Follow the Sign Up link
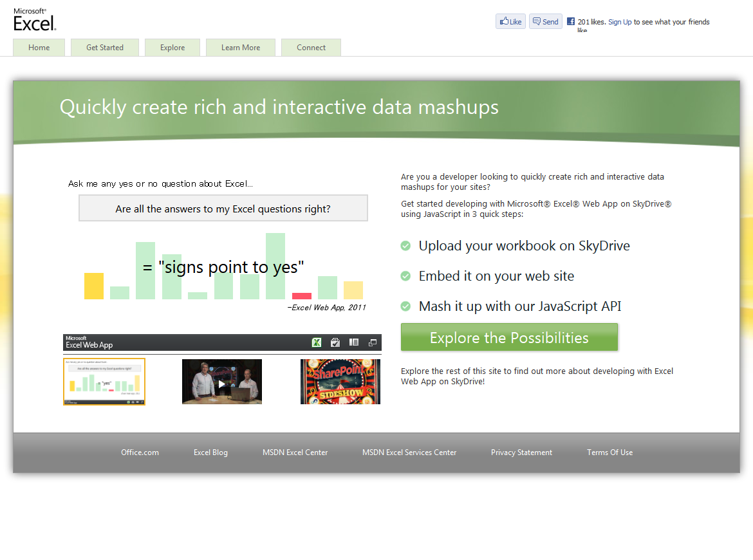This screenshot has height=560, width=753. tap(620, 22)
